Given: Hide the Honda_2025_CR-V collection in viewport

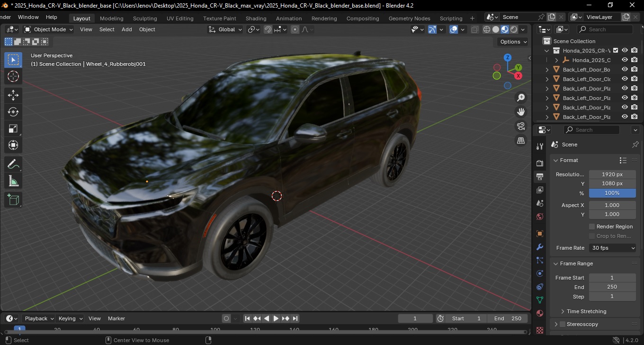Looking at the screenshot, I should (x=625, y=50).
